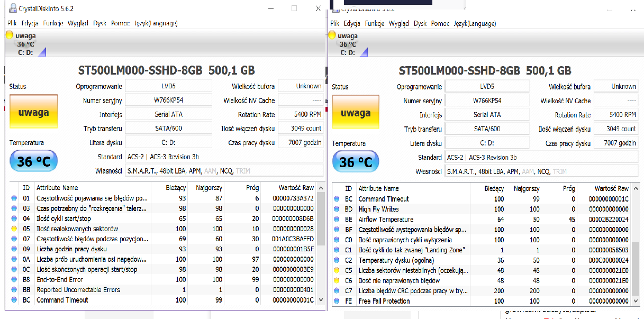Click blue status dot for attribute 03
Viewport: 644px width, 319px height.
coord(15,208)
